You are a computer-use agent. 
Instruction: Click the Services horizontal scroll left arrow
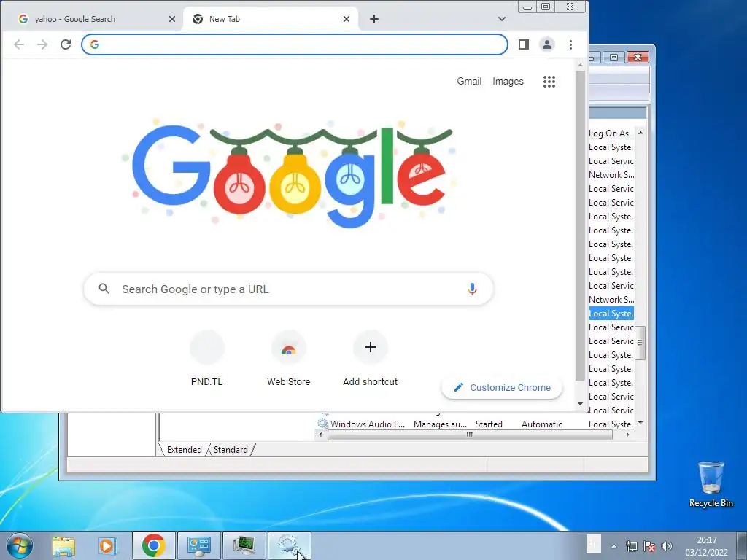click(x=320, y=435)
